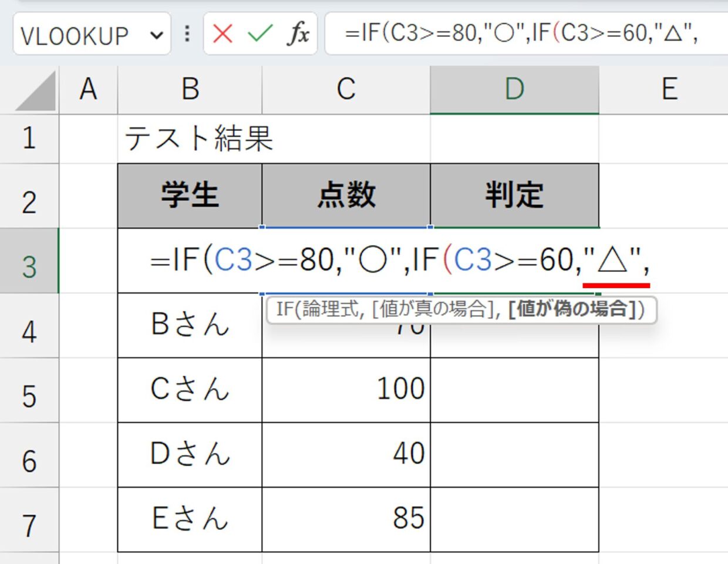Select the Dさん student cell
728x564 pixels.
(190, 455)
